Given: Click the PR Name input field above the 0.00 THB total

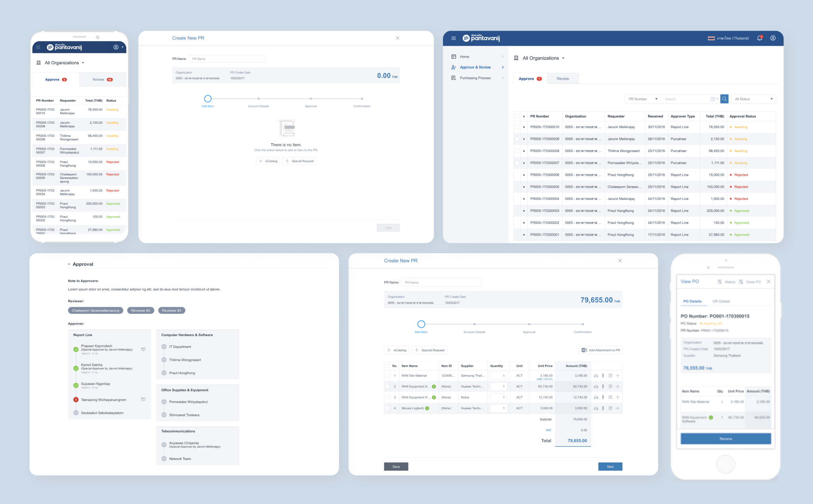Looking at the screenshot, I should coord(227,59).
